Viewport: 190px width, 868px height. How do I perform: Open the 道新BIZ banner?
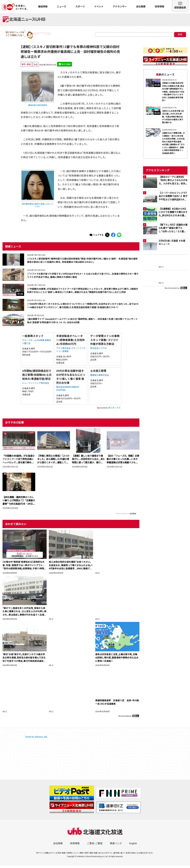click(119, 807)
